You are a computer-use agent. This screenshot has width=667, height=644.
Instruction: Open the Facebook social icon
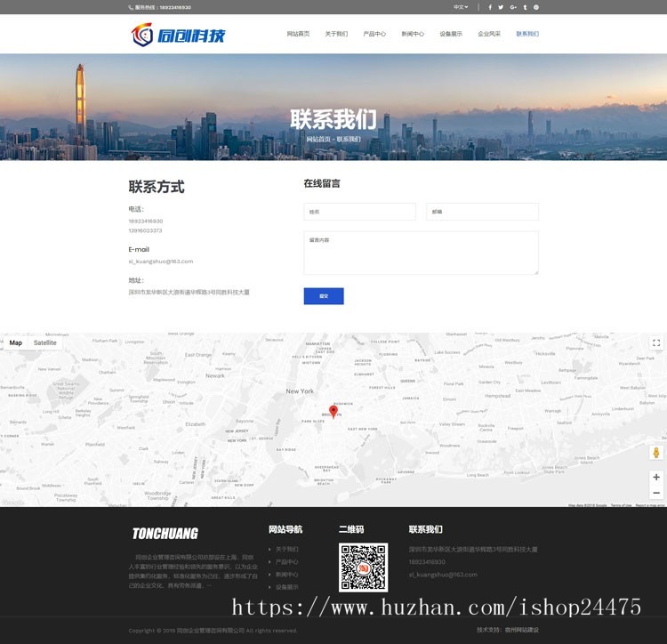point(490,7)
